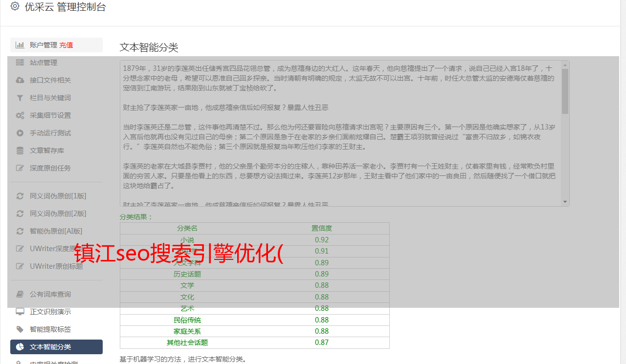This screenshot has width=626, height=364.
Task: Click the cloud upload icon for 接口文件相关
Action: point(20,80)
